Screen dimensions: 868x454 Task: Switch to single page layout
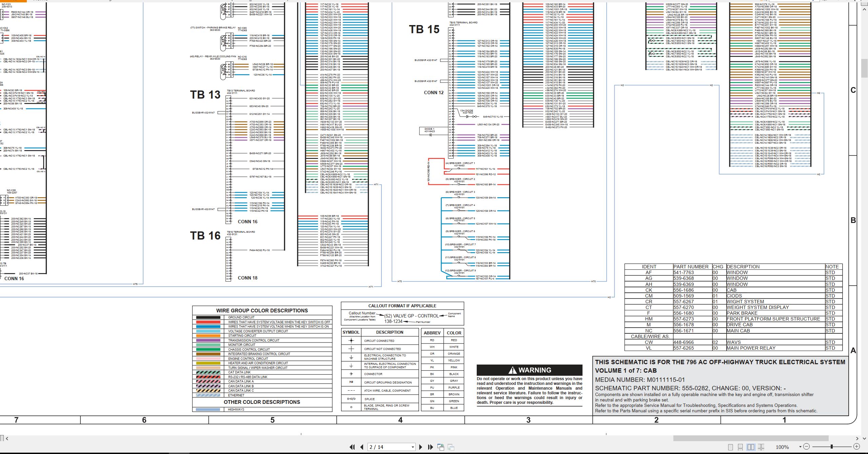731,447
